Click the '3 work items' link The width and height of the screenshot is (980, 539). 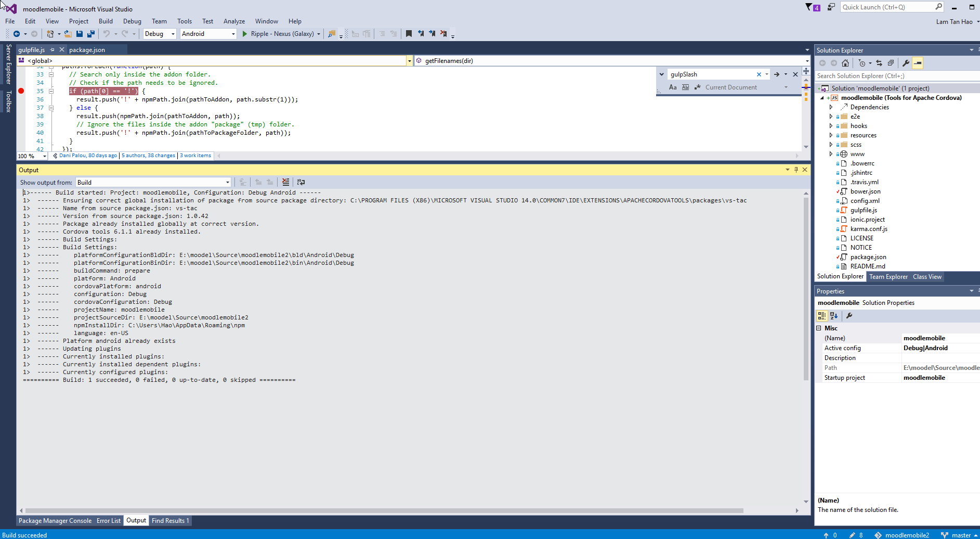195,156
